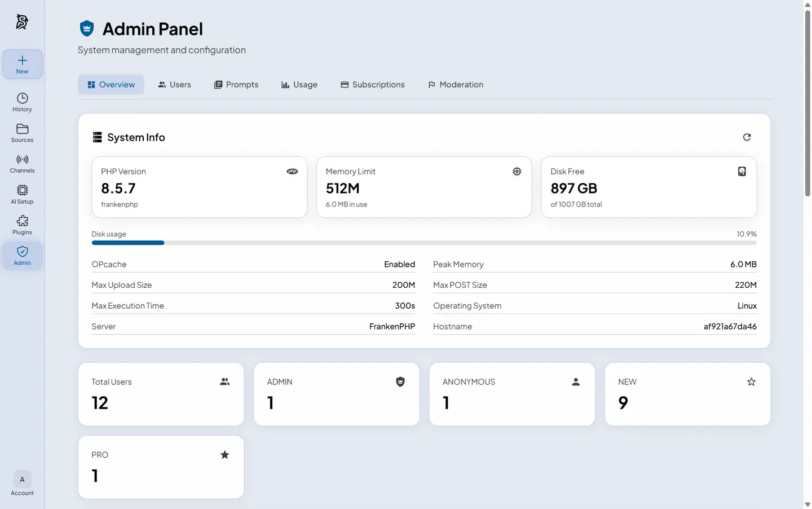Click the Max Upload Size 200M value
The width and height of the screenshot is (812, 509).
[404, 286]
